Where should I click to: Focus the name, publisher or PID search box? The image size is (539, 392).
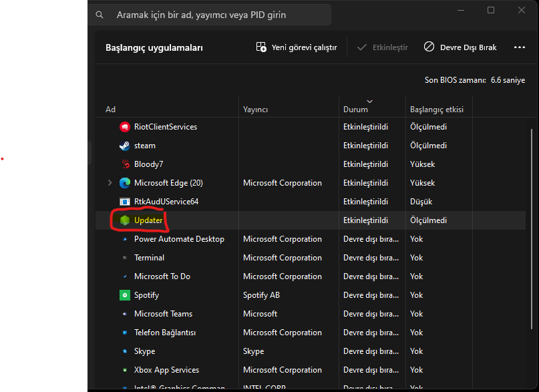point(210,15)
